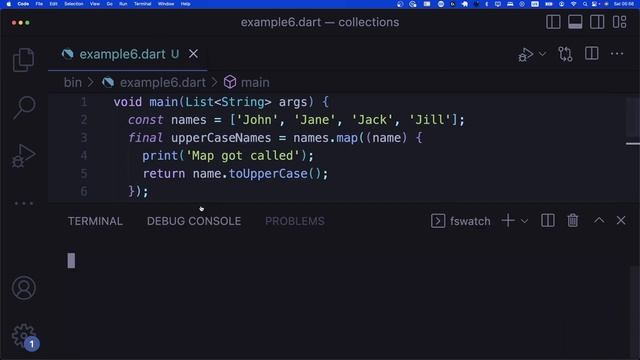
Task: Maximize the panel with up chevron
Action: click(599, 220)
